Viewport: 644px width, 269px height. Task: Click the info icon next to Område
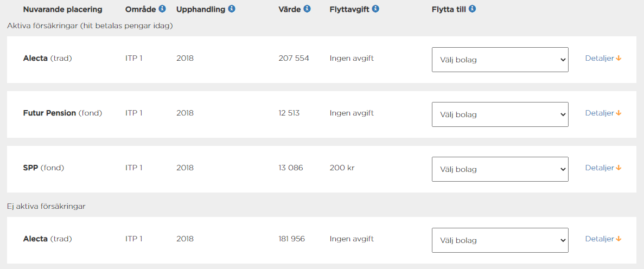[162, 9]
